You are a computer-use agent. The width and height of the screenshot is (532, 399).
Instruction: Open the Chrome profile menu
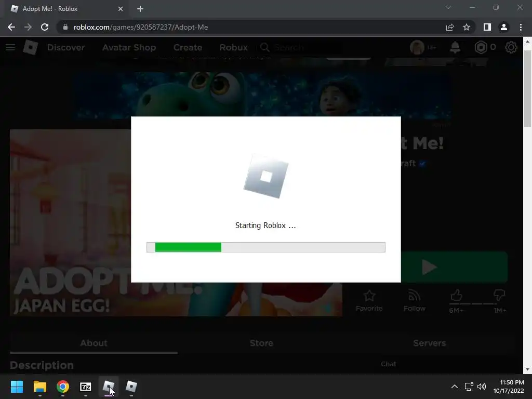pos(504,27)
